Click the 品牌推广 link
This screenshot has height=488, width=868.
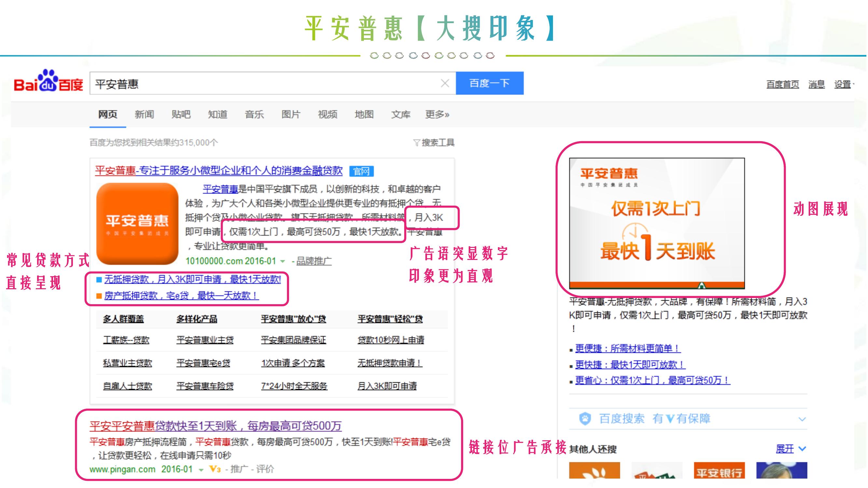pyautogui.click(x=314, y=261)
